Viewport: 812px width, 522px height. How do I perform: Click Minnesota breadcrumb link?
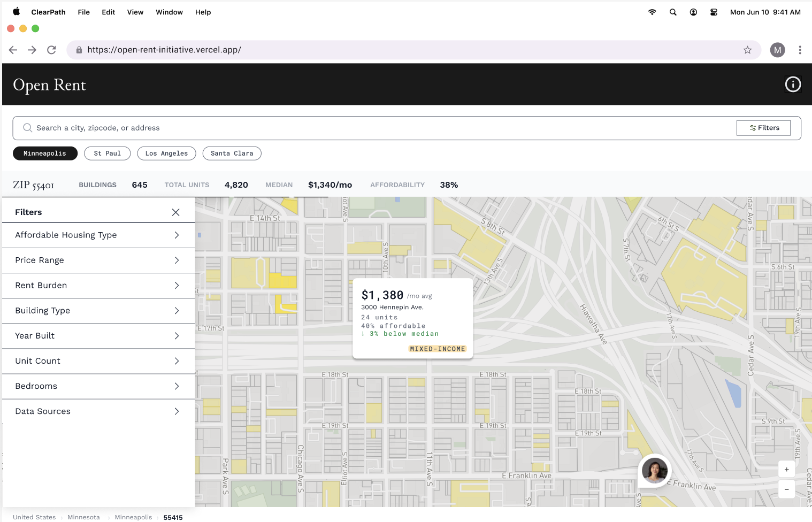pyautogui.click(x=83, y=517)
